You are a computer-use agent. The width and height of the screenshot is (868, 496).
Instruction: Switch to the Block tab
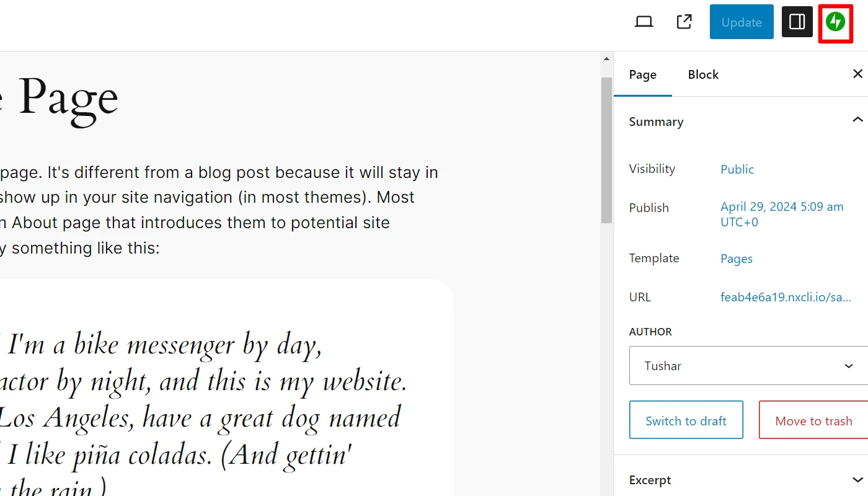click(x=703, y=74)
